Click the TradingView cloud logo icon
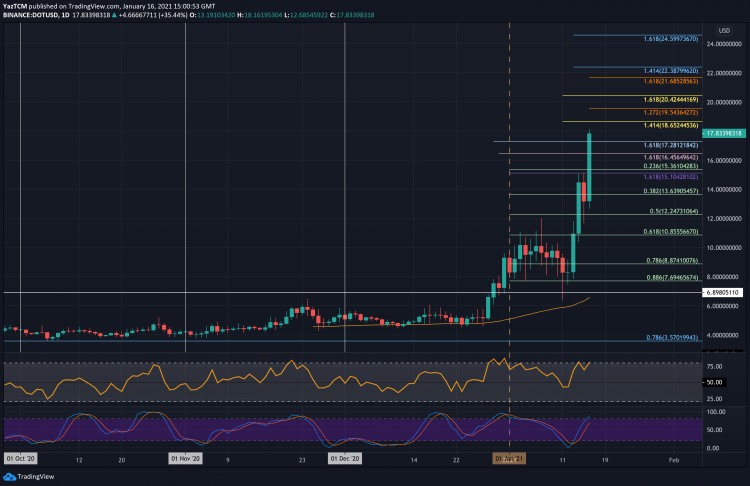The height and width of the screenshot is (486, 750). [11, 475]
